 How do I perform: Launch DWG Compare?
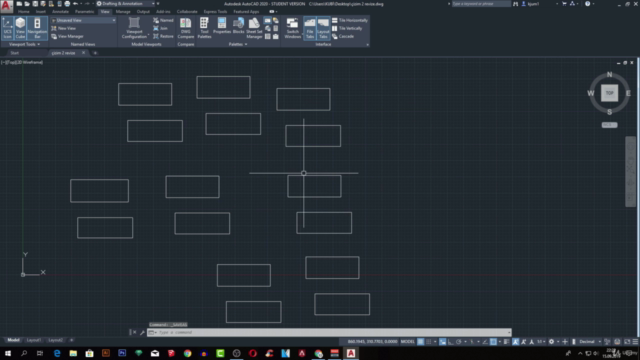(186, 28)
